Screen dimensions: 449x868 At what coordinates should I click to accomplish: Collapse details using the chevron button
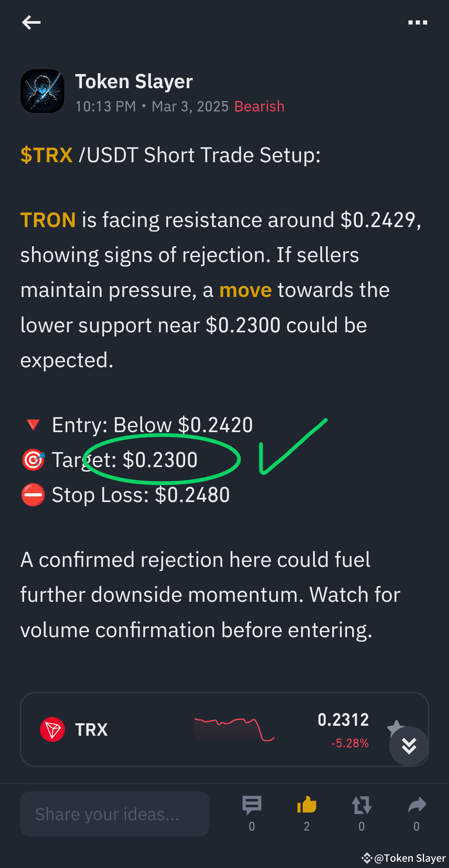click(409, 746)
